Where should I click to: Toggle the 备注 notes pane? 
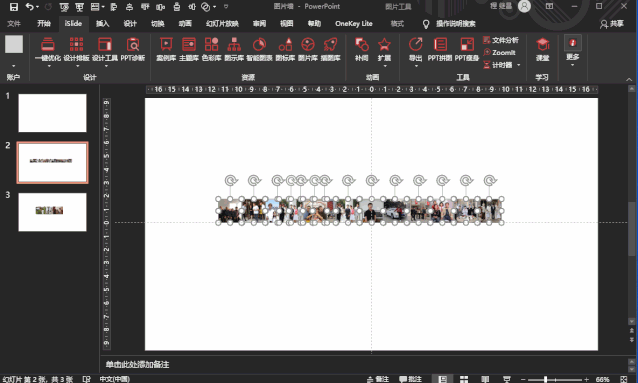click(378, 379)
